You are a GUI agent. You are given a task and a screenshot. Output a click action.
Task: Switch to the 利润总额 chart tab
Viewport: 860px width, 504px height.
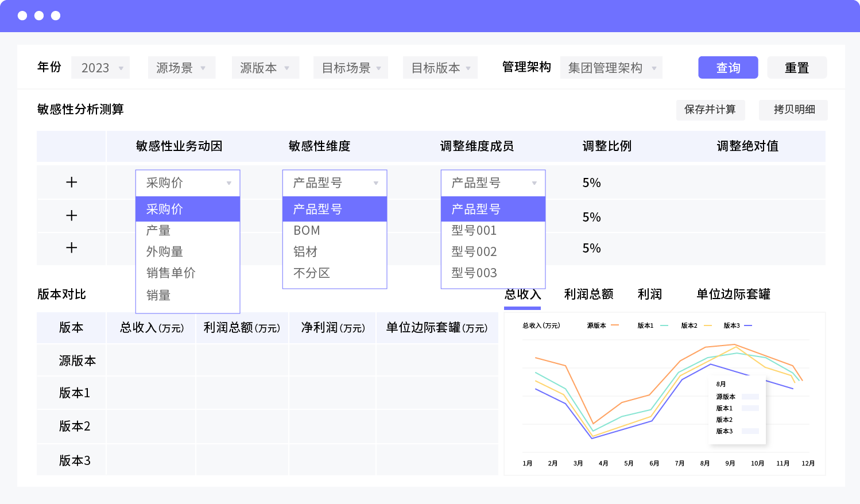click(588, 294)
